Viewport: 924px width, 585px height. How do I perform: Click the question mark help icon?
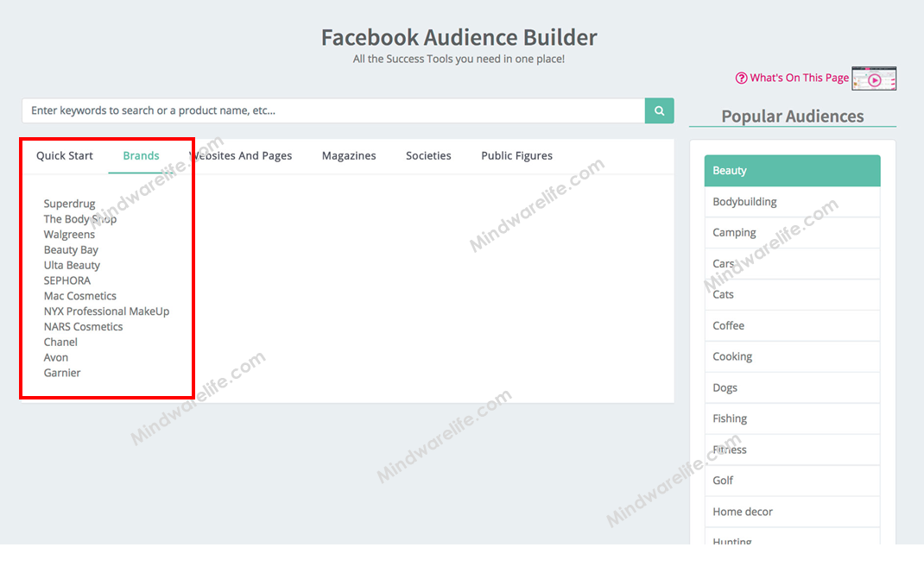pyautogui.click(x=741, y=78)
